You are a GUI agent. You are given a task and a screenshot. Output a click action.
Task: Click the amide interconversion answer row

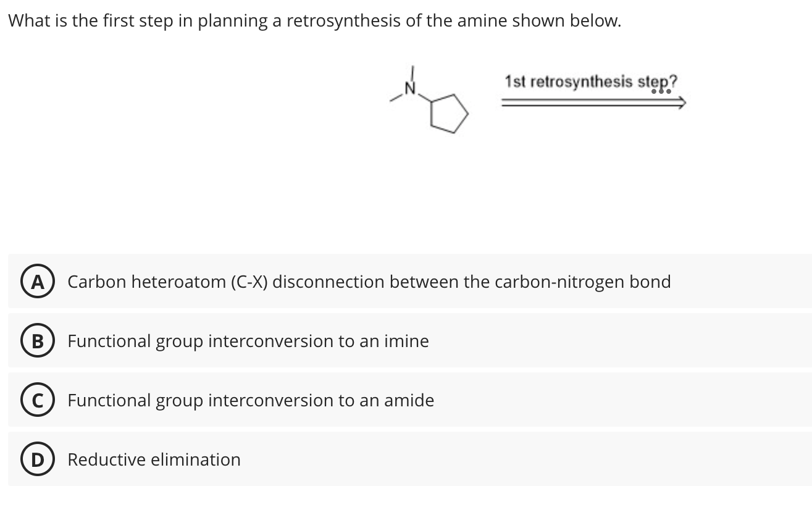(x=250, y=400)
